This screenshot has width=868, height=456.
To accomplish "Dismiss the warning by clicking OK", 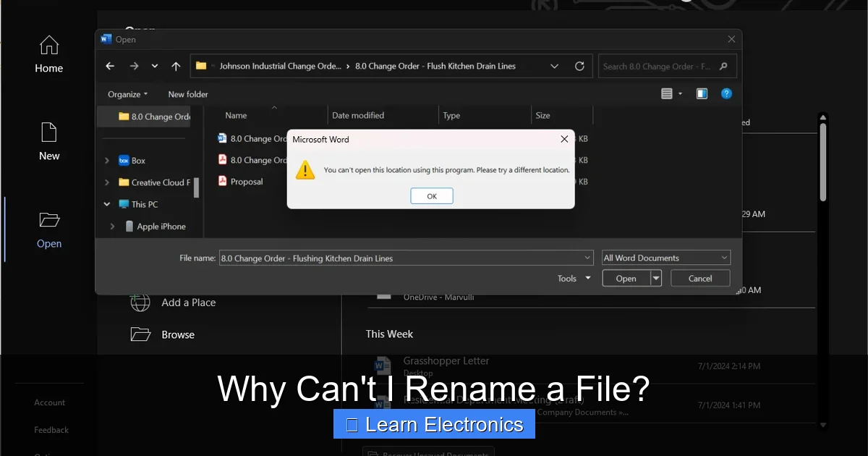I will [431, 195].
